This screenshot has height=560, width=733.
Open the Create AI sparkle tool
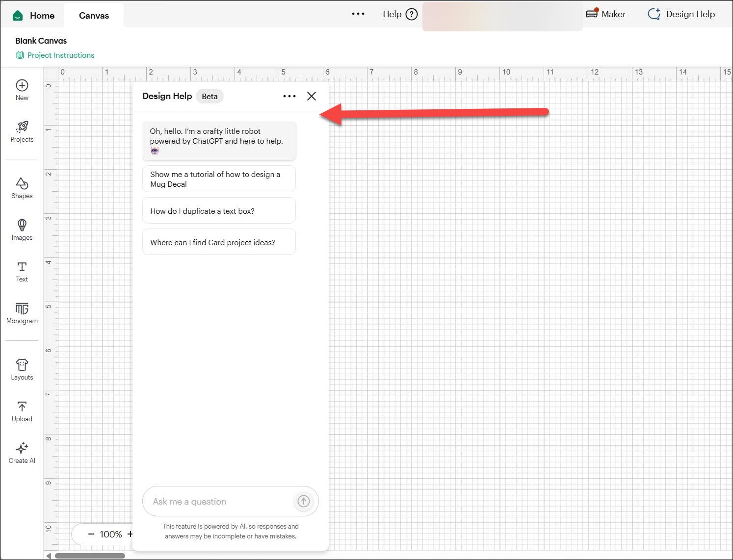pyautogui.click(x=22, y=448)
